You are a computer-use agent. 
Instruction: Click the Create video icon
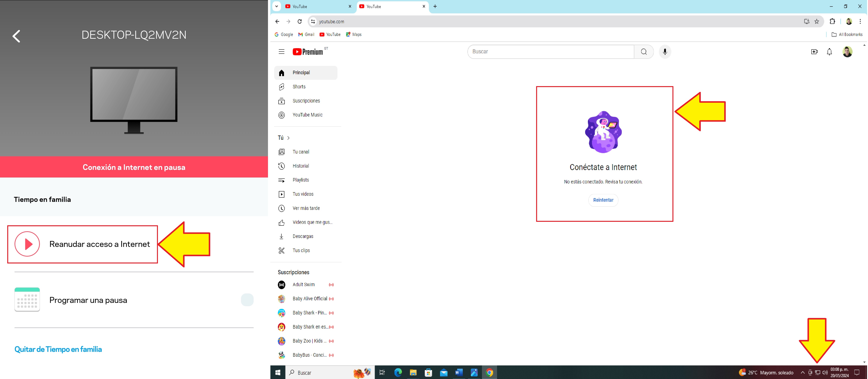tap(814, 52)
